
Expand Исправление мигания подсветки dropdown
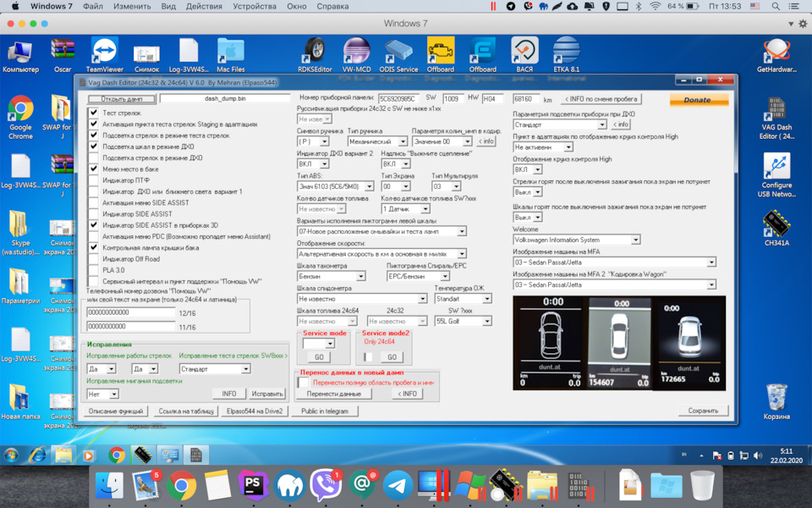point(102,394)
